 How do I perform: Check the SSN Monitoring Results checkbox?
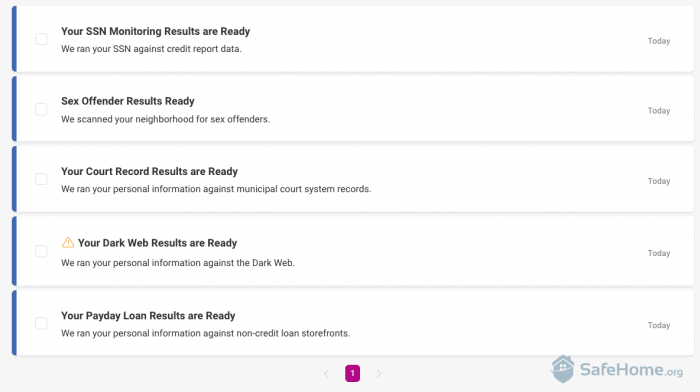click(41, 39)
